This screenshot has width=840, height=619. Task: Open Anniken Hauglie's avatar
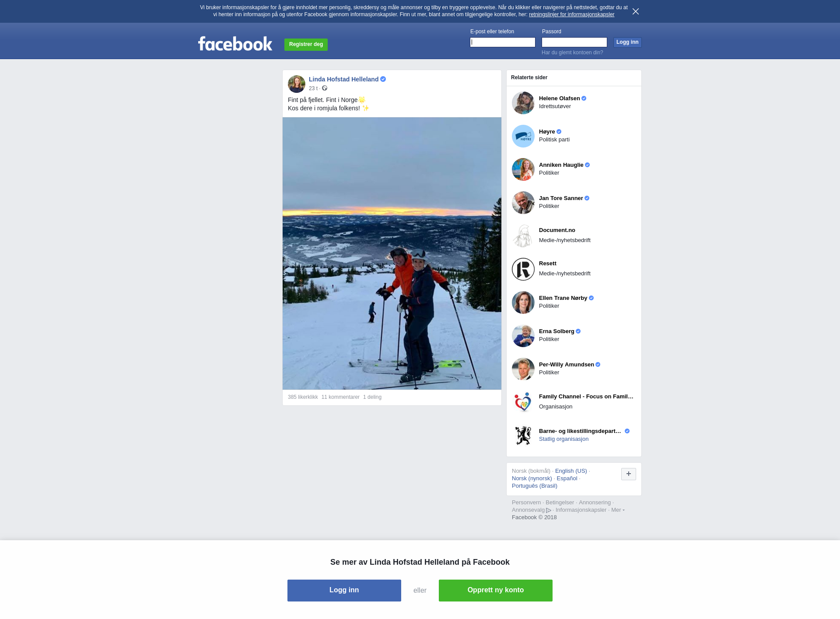tap(523, 169)
